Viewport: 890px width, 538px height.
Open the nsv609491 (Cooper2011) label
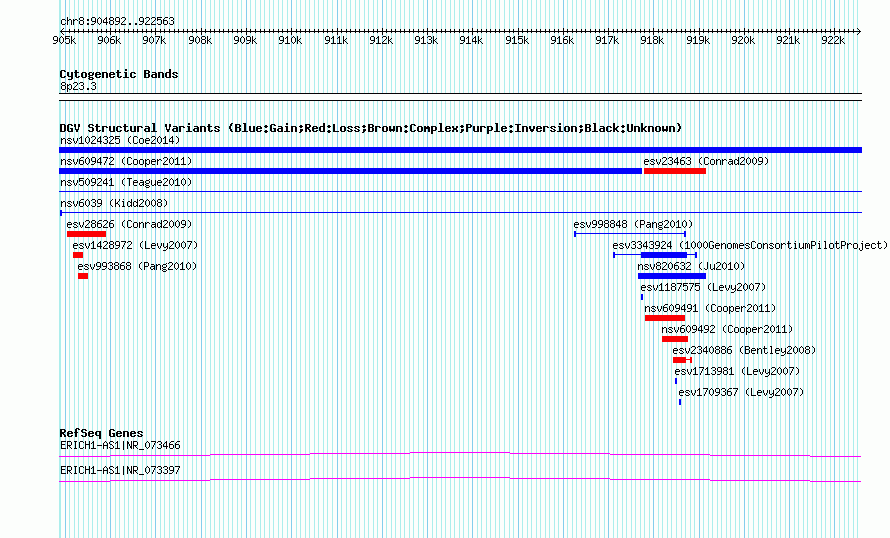coord(710,308)
